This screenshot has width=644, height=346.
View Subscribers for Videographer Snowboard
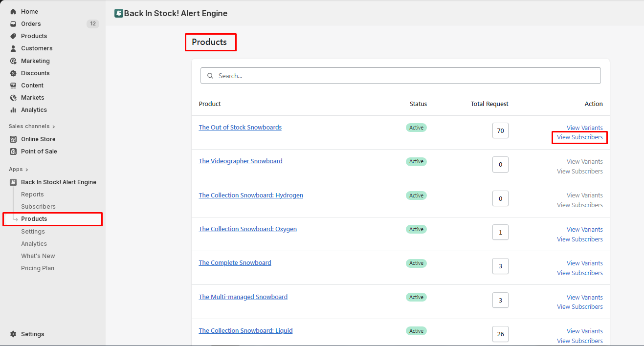point(580,171)
